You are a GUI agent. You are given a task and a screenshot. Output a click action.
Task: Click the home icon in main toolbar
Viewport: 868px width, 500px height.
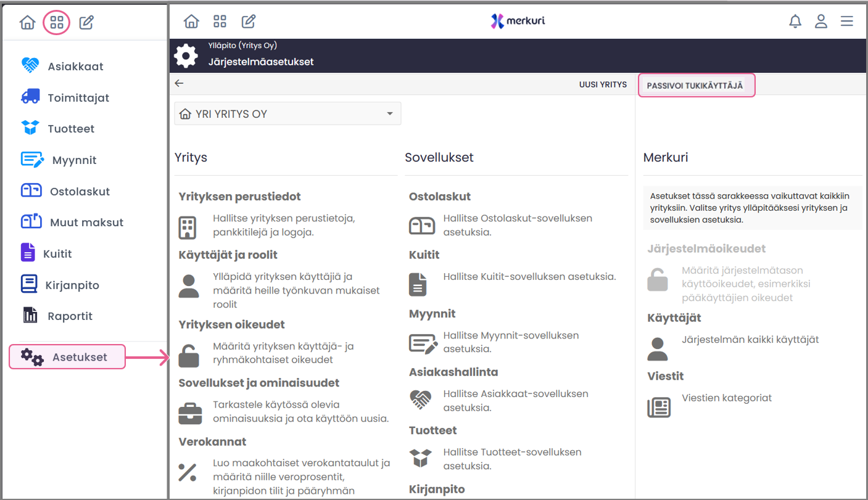point(191,22)
